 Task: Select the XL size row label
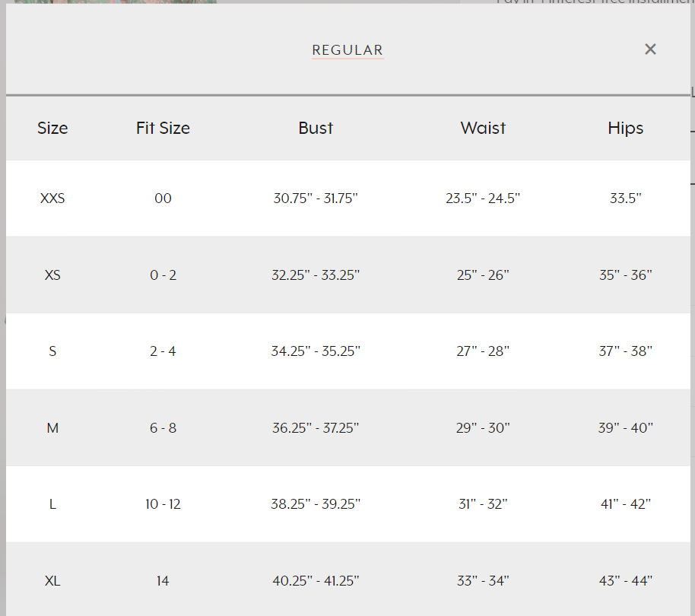coord(52,581)
